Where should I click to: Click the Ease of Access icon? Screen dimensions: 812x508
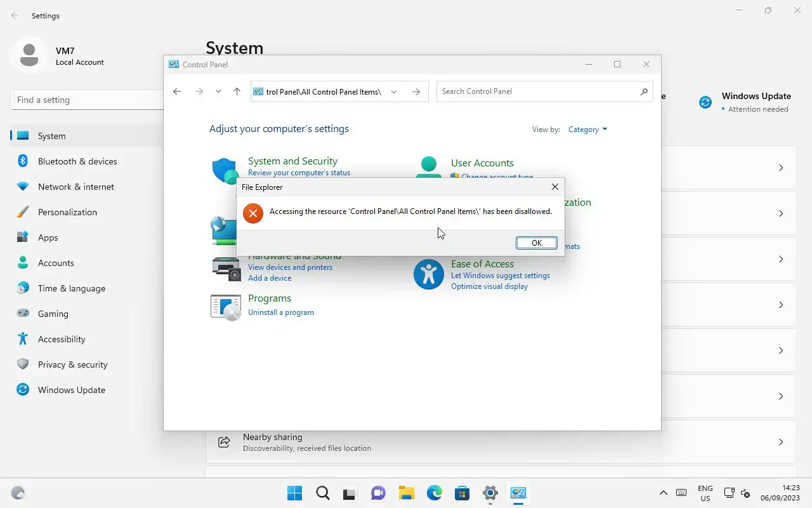(x=429, y=274)
